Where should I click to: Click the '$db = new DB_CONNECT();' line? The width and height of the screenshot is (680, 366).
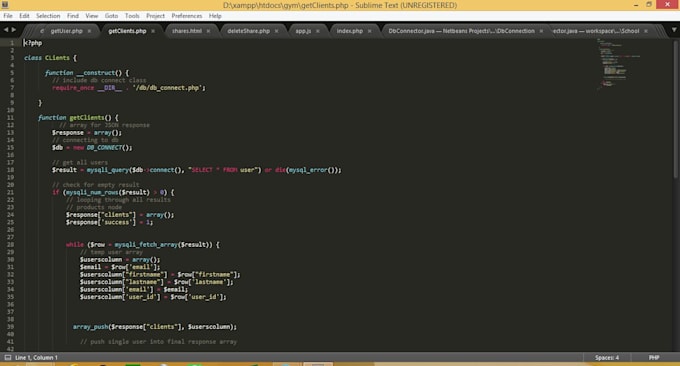coord(92,147)
